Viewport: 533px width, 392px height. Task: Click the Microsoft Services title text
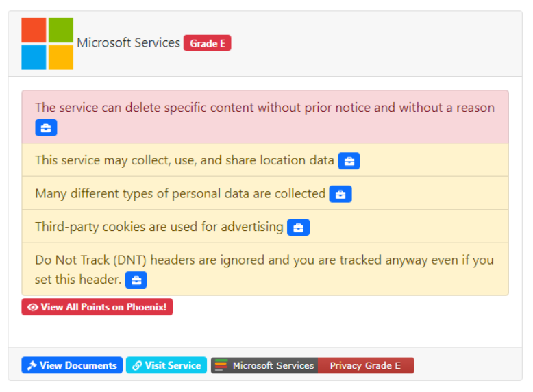[x=129, y=43]
